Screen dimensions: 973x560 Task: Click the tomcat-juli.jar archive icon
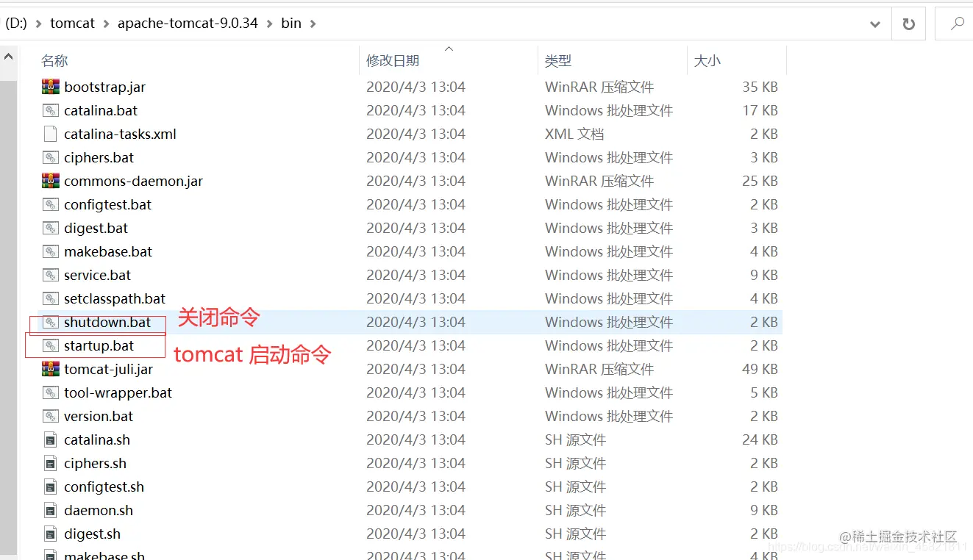click(50, 368)
